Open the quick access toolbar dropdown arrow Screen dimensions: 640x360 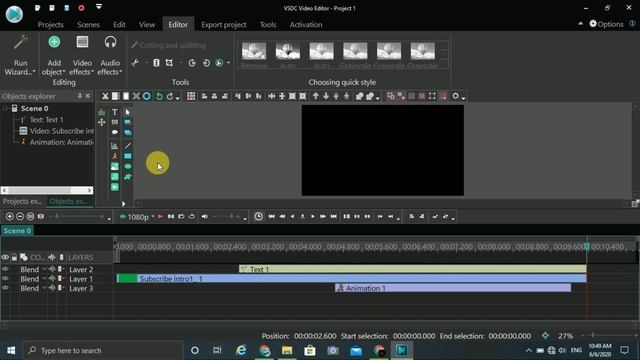(x=99, y=7)
